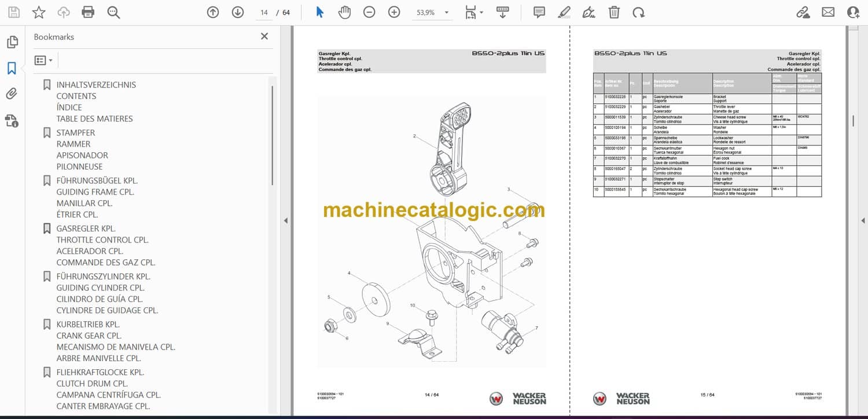Delete with the trash icon
Viewport: 868px width, 419px height.
[614, 12]
